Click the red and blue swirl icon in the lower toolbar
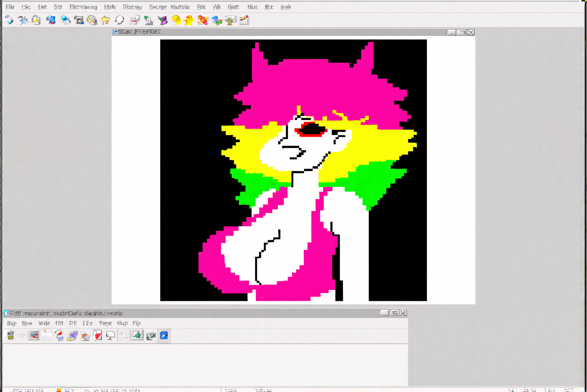587x392 pixels. tap(59, 335)
